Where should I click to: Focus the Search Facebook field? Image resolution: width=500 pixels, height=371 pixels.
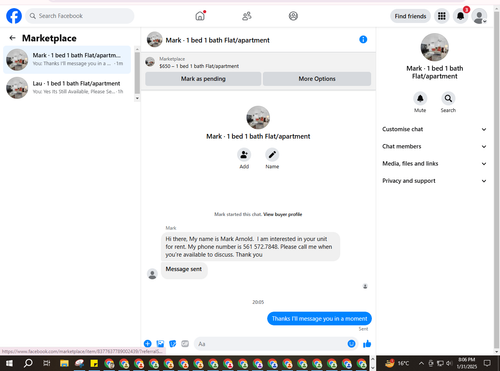(80, 16)
